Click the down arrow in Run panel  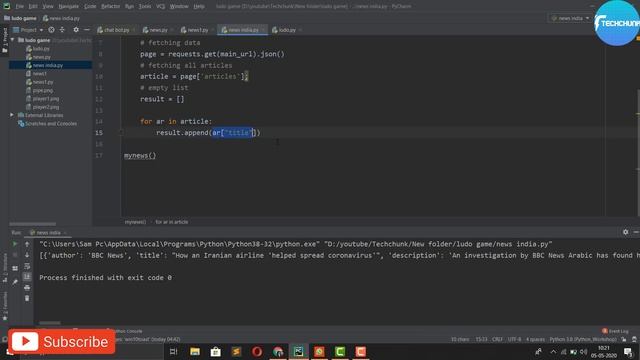(x=27, y=255)
